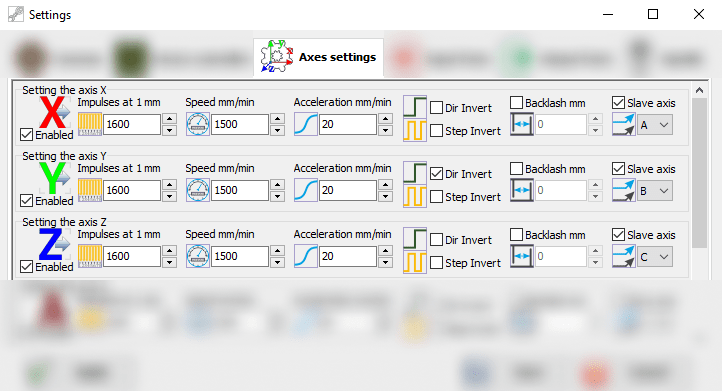Open the X slave axis dropdown showing A
722x391 pixels.
(655, 125)
